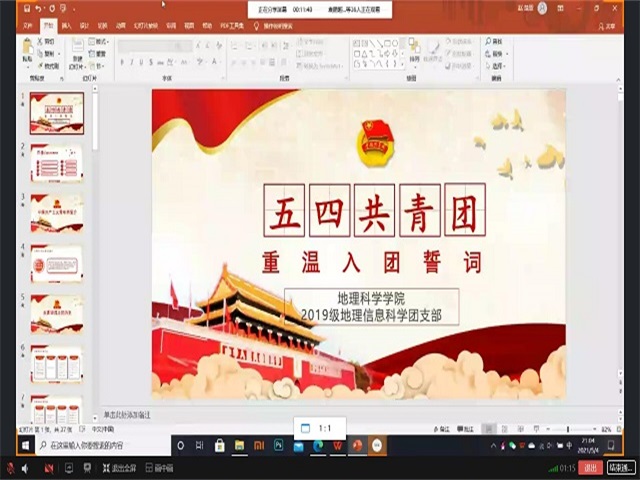Click PowerPoint icon in the taskbar
The image size is (640, 480).
pyautogui.click(x=357, y=445)
